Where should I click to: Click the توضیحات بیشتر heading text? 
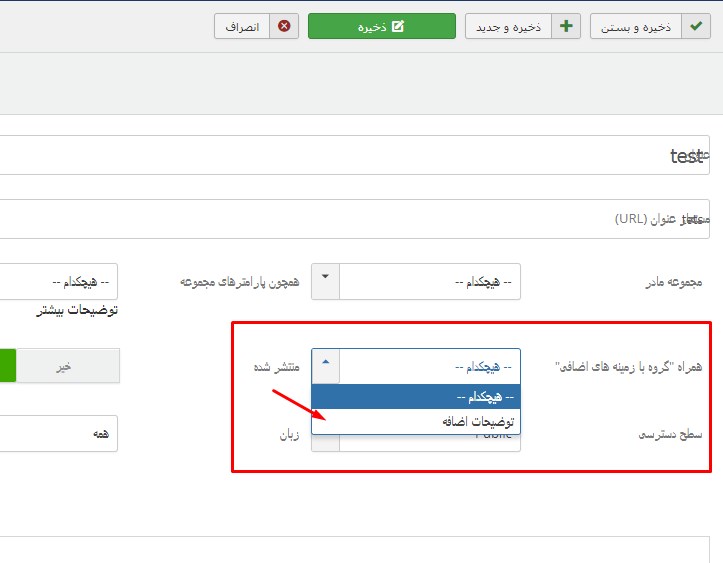coord(77,310)
